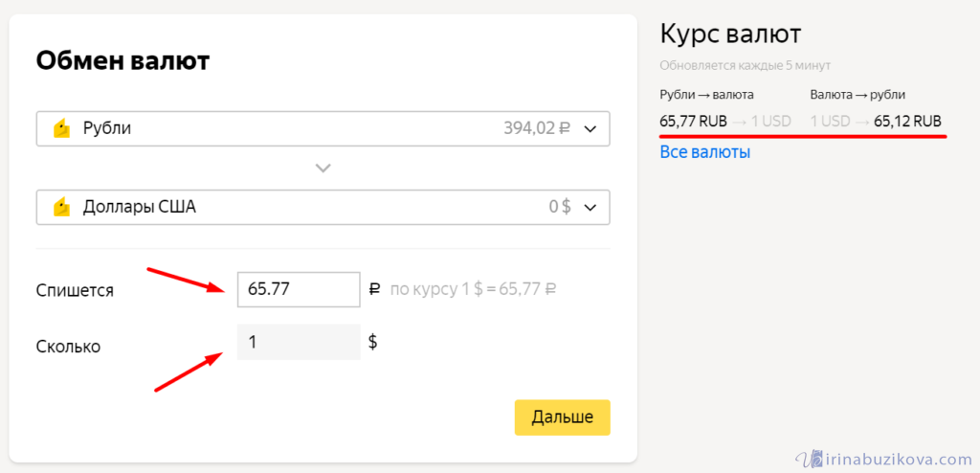Click the Курс валют heading
Screen dimensions: 980x473
point(730,34)
